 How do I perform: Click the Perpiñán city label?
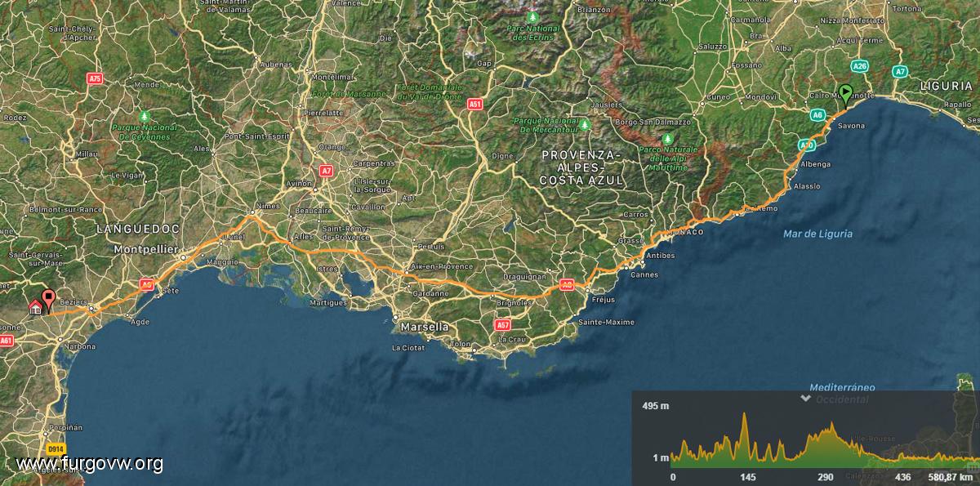click(x=66, y=427)
